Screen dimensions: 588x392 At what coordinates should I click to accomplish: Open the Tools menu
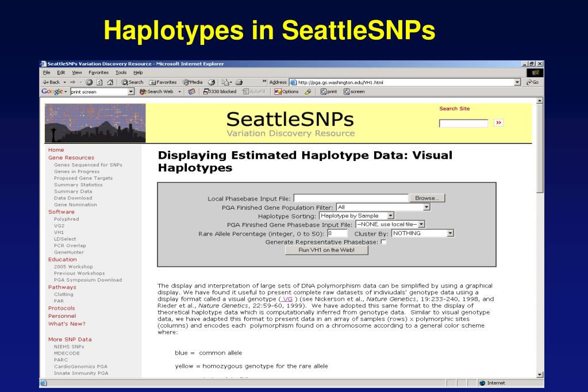pyautogui.click(x=121, y=72)
